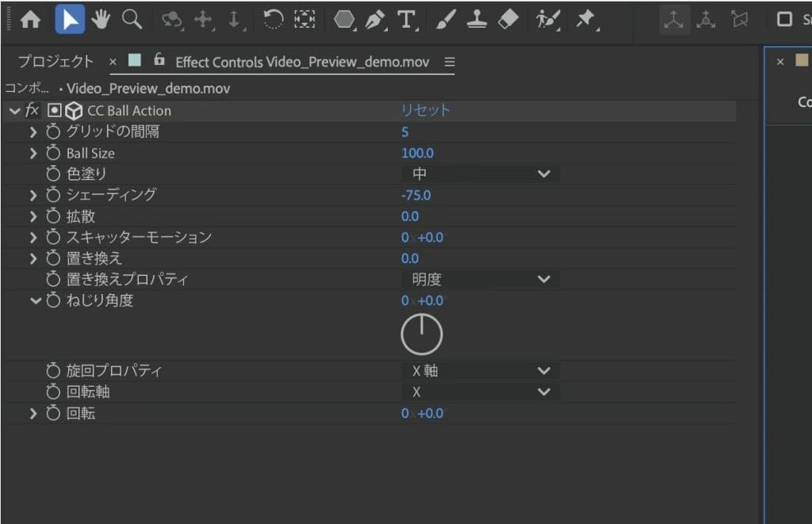Click the ねじり角度 angle dial

tap(421, 334)
